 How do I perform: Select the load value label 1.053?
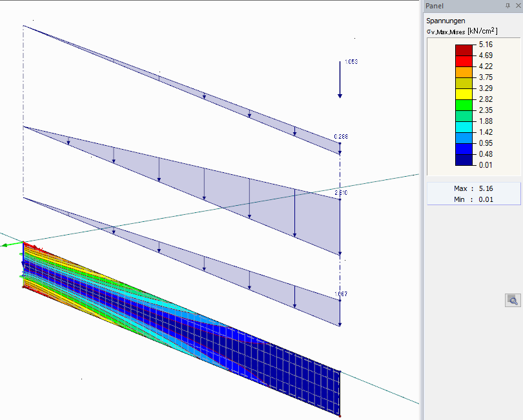(353, 62)
